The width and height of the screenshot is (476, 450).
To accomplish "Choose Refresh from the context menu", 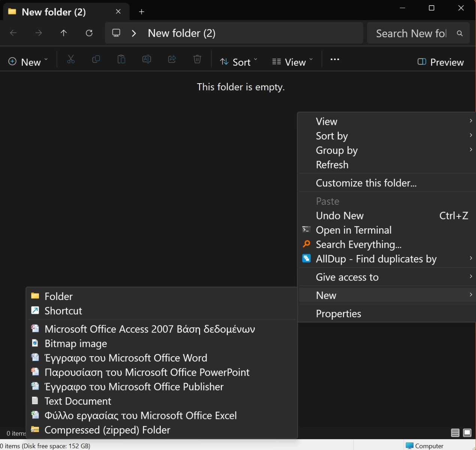I will click(387, 165).
